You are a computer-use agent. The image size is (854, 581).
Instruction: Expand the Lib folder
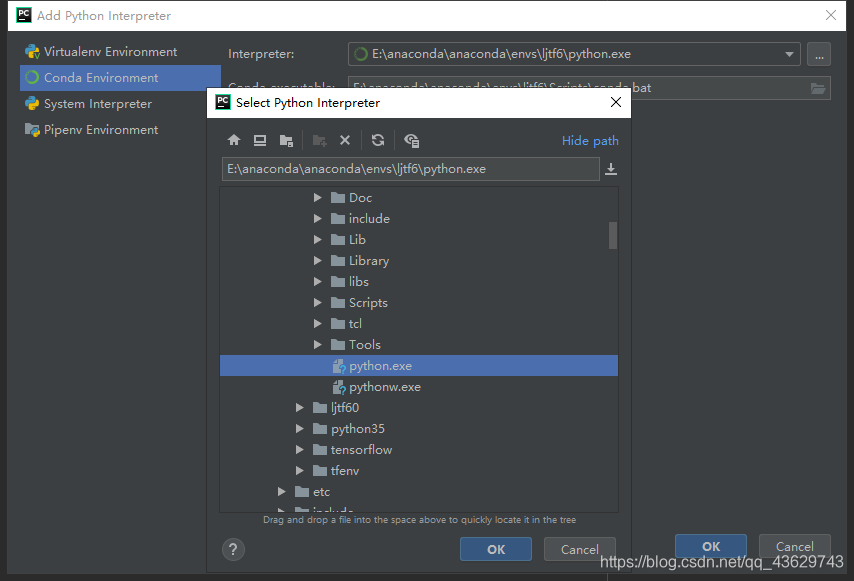click(x=318, y=240)
